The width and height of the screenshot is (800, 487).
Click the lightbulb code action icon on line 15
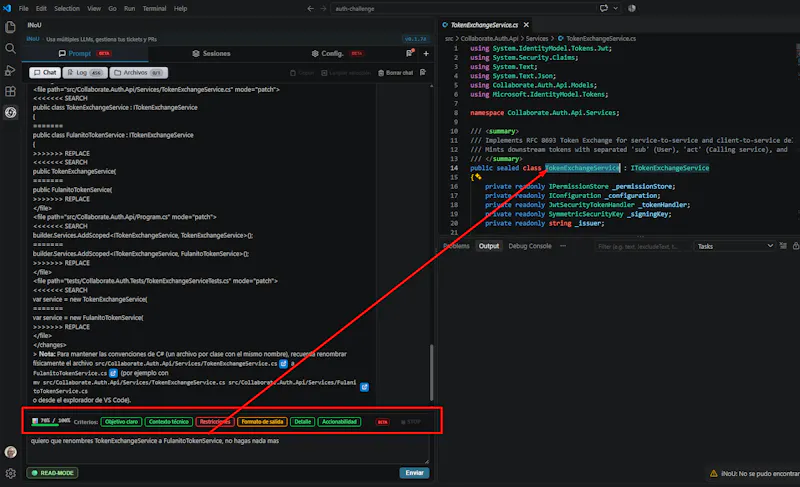pyautogui.click(x=478, y=177)
